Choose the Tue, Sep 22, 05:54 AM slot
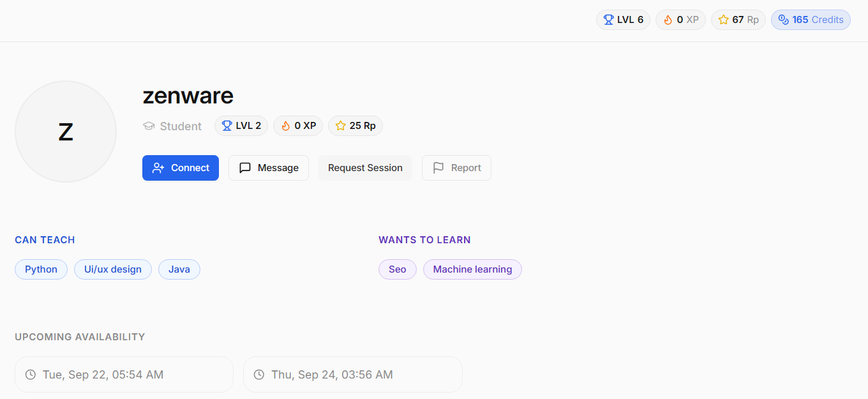The width and height of the screenshot is (868, 399). click(124, 375)
